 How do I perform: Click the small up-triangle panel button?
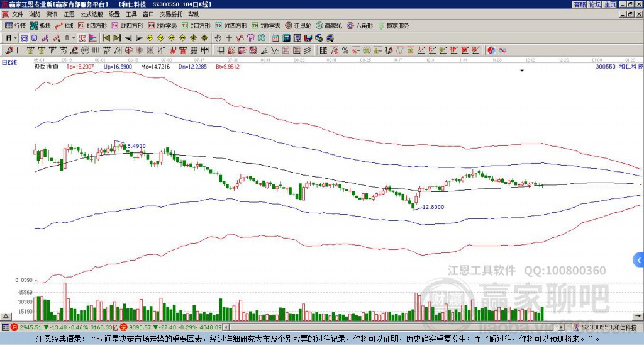(x=6, y=316)
